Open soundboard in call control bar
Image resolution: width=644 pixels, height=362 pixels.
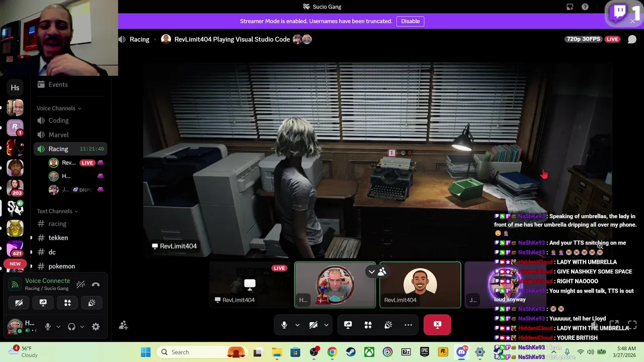pyautogui.click(x=388, y=325)
